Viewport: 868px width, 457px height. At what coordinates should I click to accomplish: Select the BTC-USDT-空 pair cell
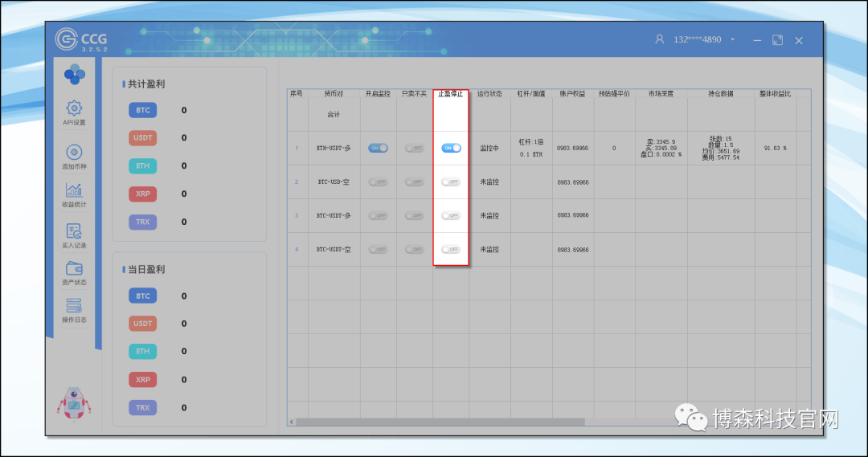(x=334, y=250)
